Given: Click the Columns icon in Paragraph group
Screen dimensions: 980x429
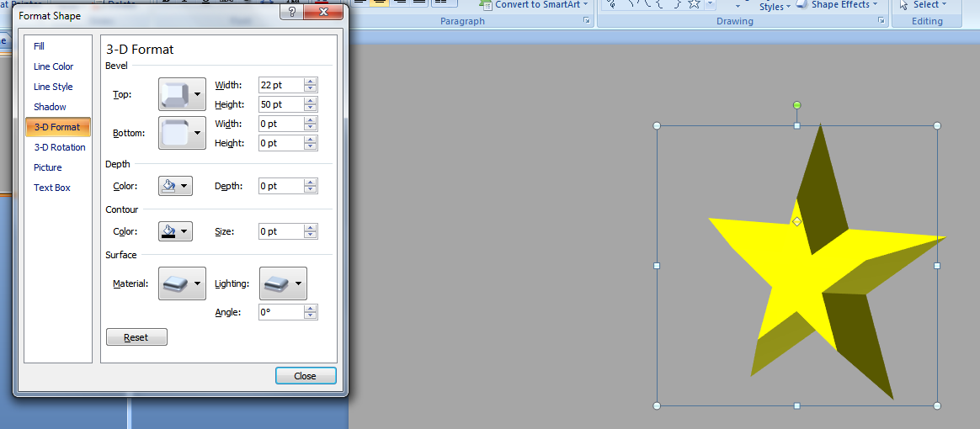Looking at the screenshot, I should (445, 3).
